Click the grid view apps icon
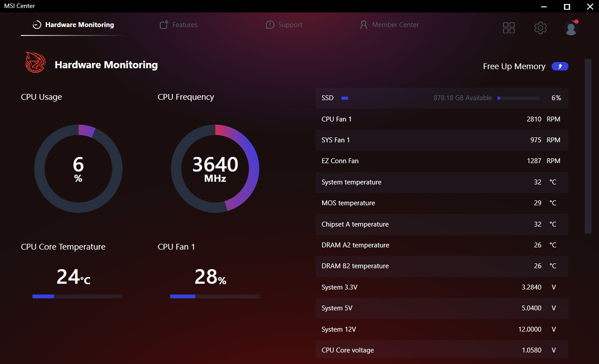This screenshot has width=599, height=364. [x=509, y=28]
